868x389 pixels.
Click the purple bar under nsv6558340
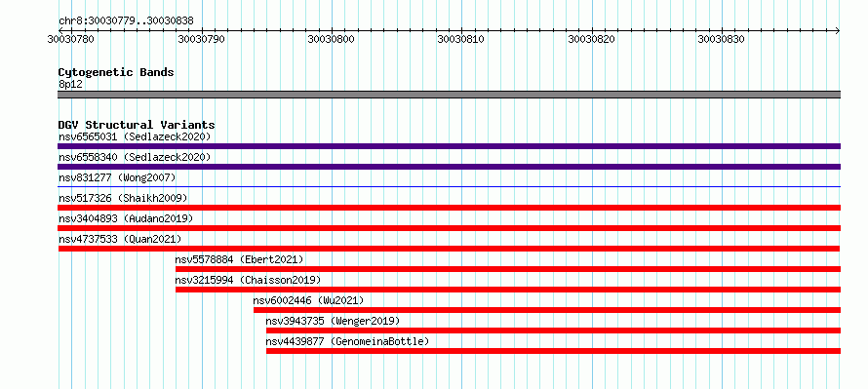449,167
